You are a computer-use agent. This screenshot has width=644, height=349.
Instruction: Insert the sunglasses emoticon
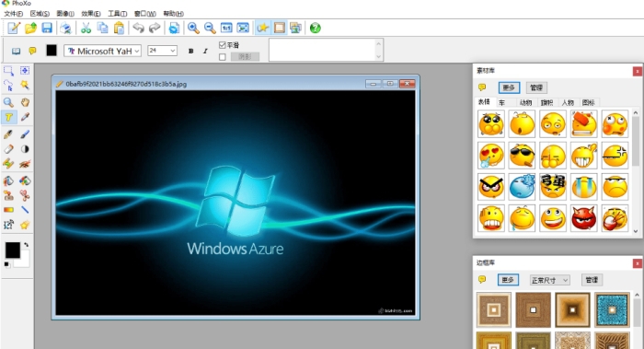(522, 156)
